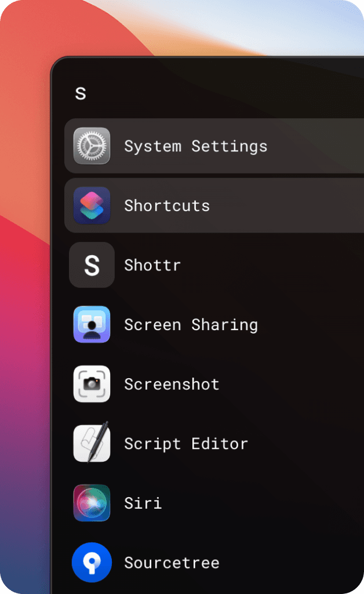Click the Script Editor pen icon
This screenshot has height=594, width=364.
91,443
